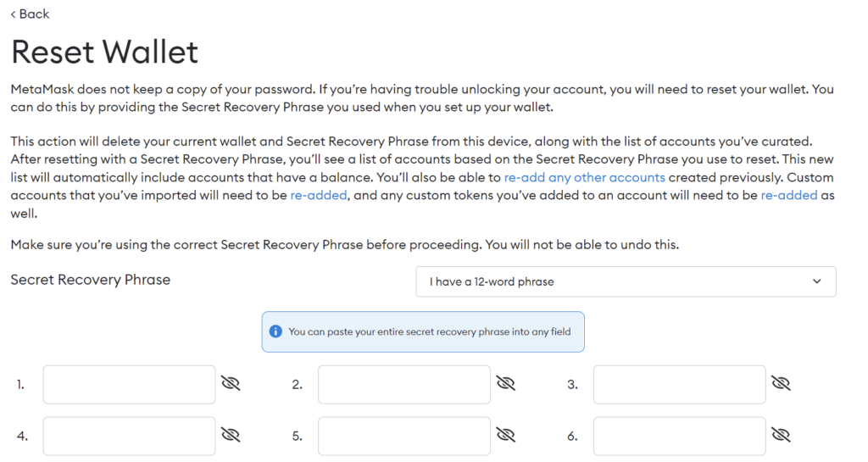The image size is (868, 462).
Task: Click the chevron arrow of the phrase selector
Action: coord(817,281)
